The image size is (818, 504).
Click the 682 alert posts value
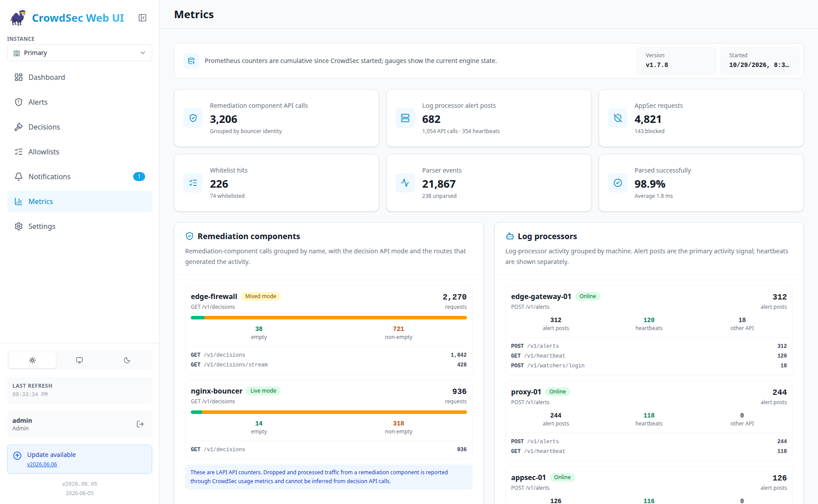click(431, 119)
